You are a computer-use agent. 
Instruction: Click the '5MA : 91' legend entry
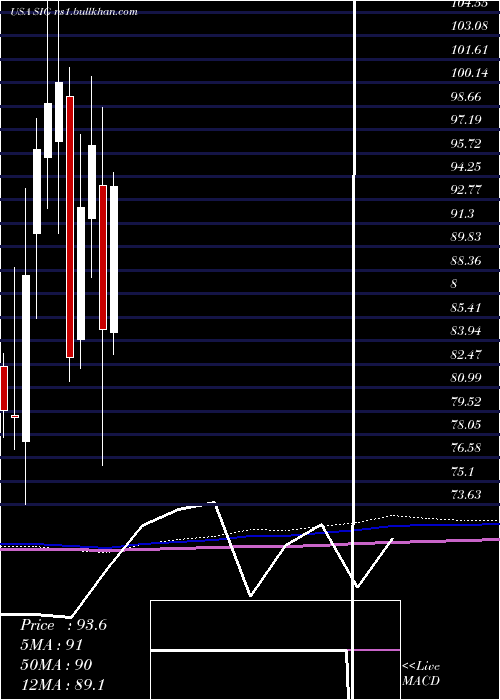pos(51,645)
